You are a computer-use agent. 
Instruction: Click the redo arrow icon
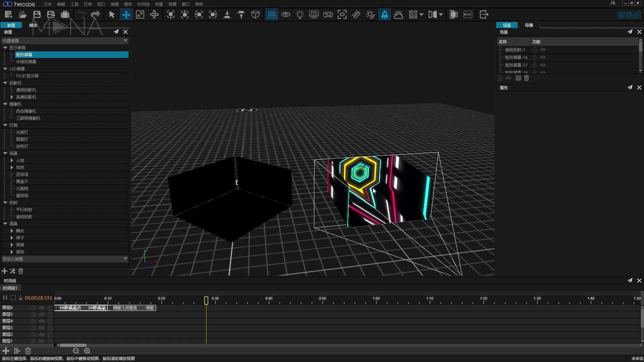(x=96, y=14)
